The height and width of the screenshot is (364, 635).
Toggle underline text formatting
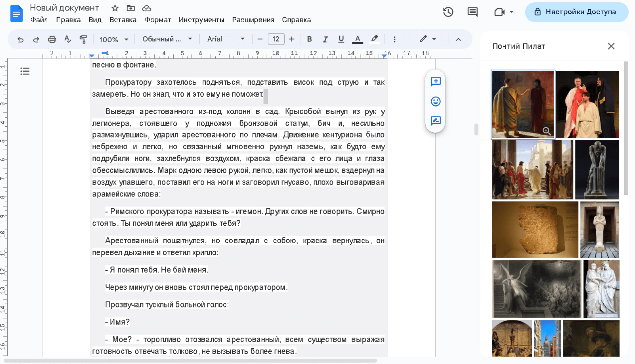pos(341,39)
